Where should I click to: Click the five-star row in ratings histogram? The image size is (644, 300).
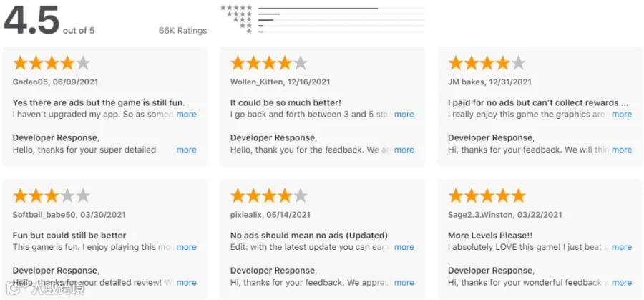323,8
